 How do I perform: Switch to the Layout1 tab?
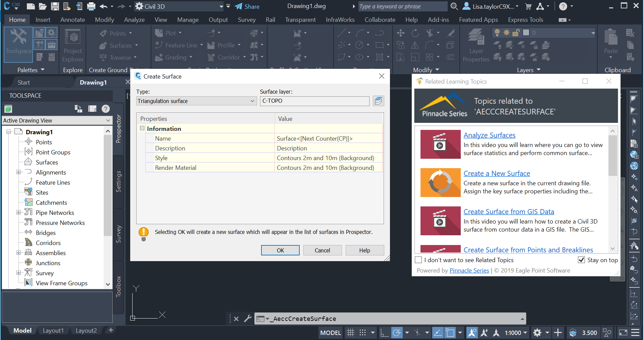pyautogui.click(x=53, y=331)
